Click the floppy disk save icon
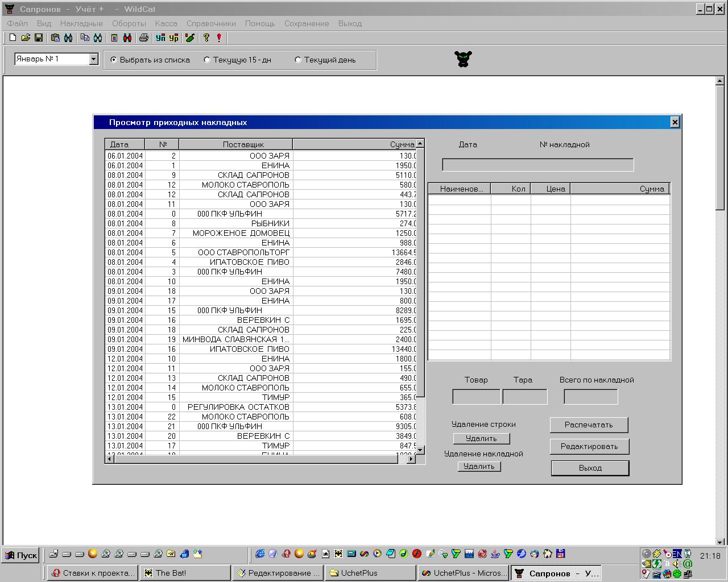The height and width of the screenshot is (582, 728). (x=39, y=38)
